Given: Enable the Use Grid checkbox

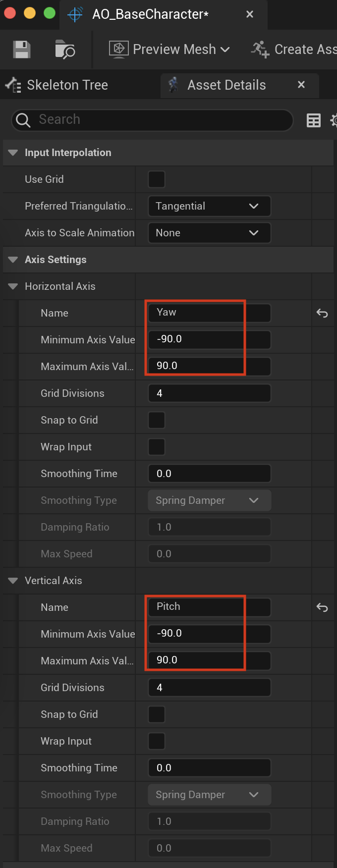Looking at the screenshot, I should point(157,179).
